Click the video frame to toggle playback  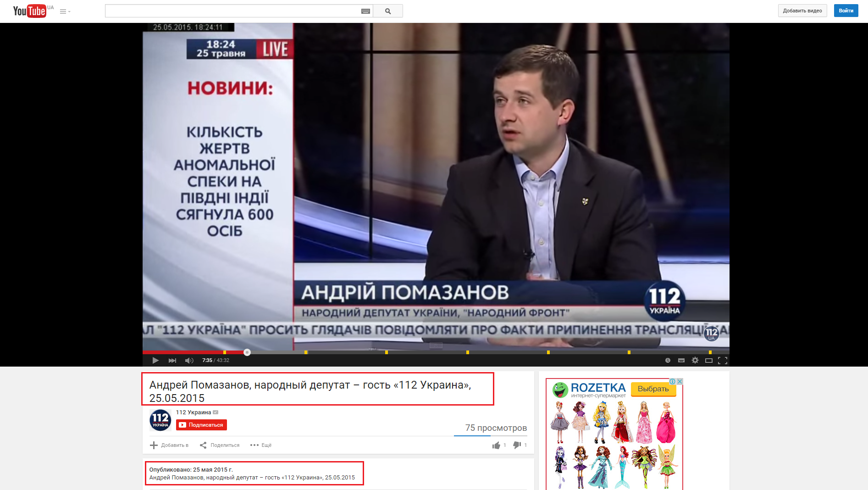pos(436,186)
